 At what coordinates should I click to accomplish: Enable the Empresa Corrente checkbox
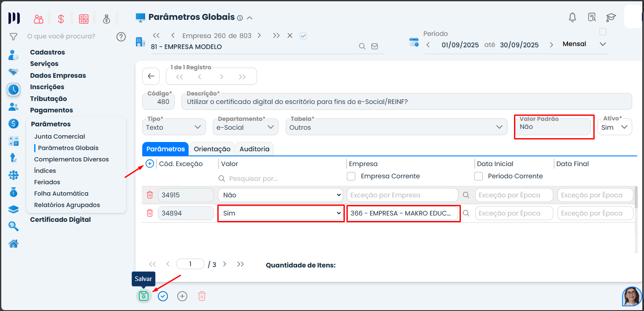[x=351, y=176]
